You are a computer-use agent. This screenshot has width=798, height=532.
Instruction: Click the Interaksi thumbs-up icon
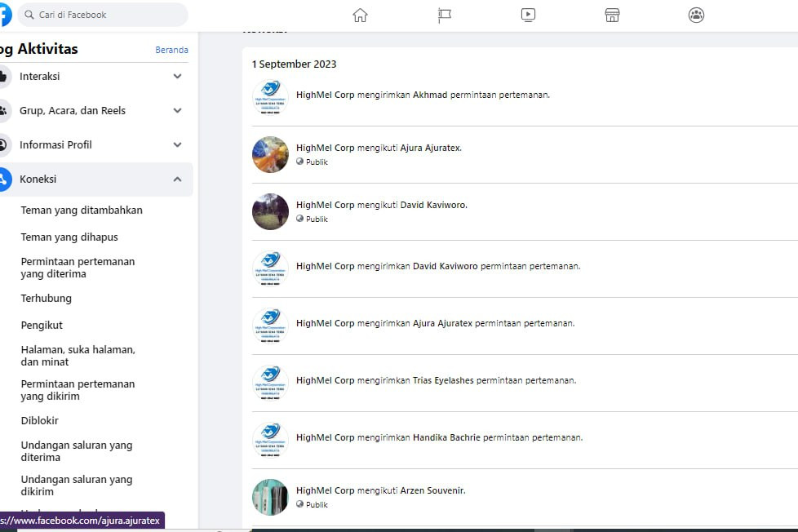tap(3, 77)
